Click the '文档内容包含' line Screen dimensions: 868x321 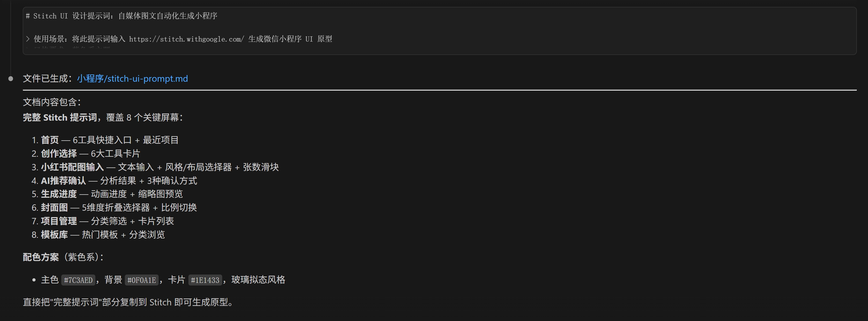[52, 102]
